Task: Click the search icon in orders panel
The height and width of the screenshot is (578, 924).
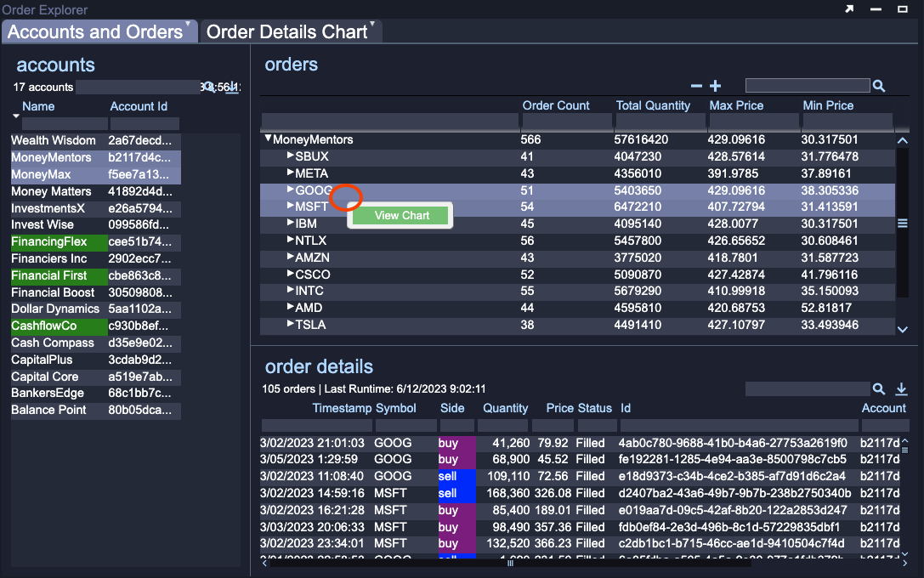Action: 879,86
